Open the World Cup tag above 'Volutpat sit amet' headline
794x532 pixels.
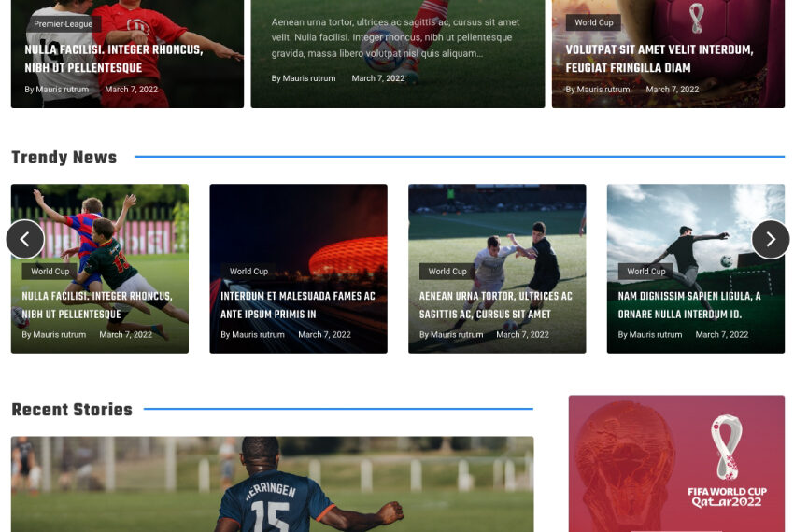coord(593,23)
